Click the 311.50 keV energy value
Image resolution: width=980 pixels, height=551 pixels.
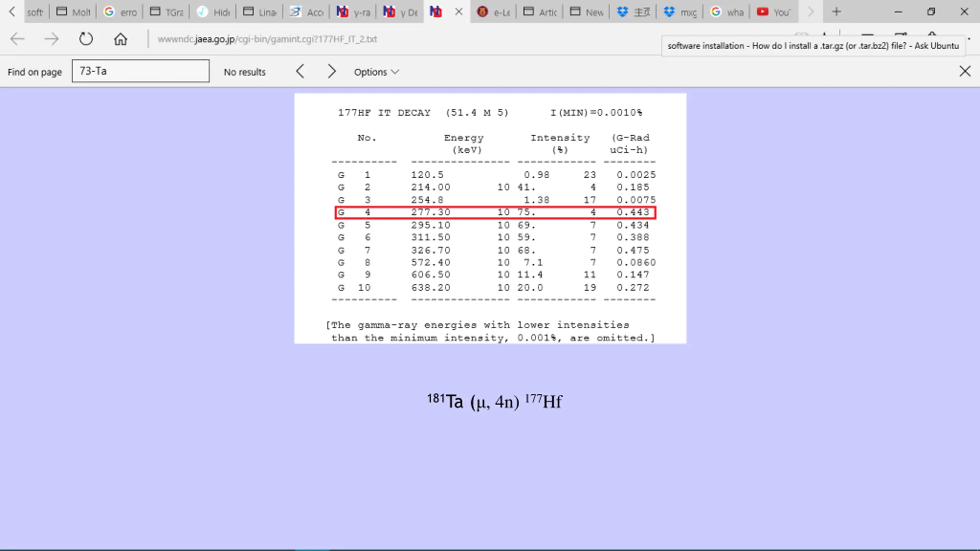click(x=431, y=237)
